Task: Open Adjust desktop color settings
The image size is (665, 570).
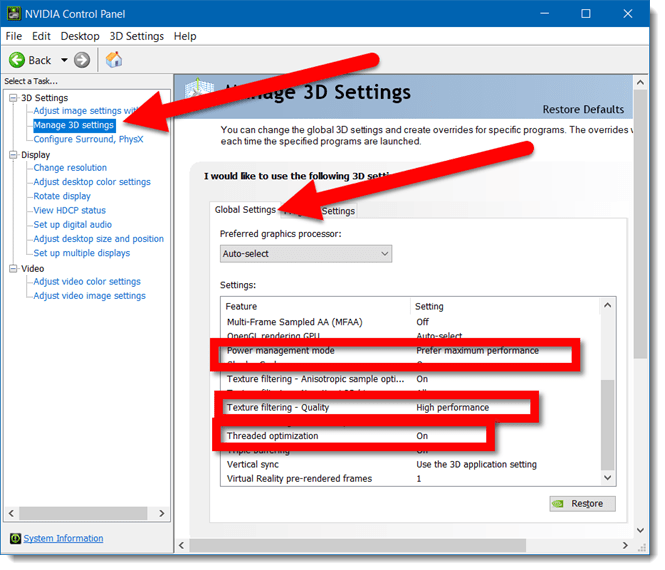Action: click(92, 182)
